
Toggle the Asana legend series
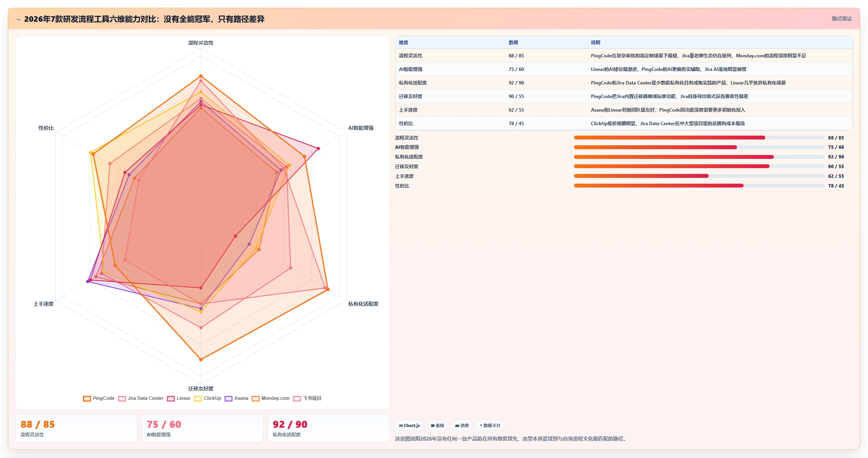click(236, 398)
